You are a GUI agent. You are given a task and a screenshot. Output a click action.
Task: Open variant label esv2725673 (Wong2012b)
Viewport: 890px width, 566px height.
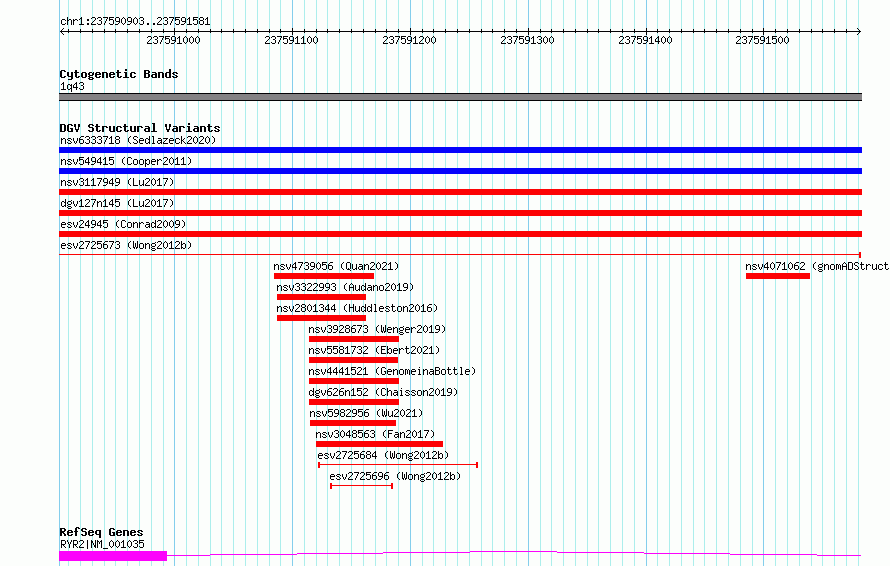click(126, 245)
